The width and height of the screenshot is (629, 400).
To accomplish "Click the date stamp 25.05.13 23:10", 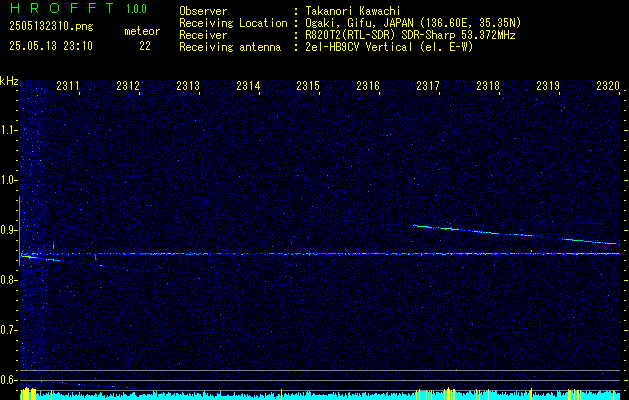I will 51,46.
